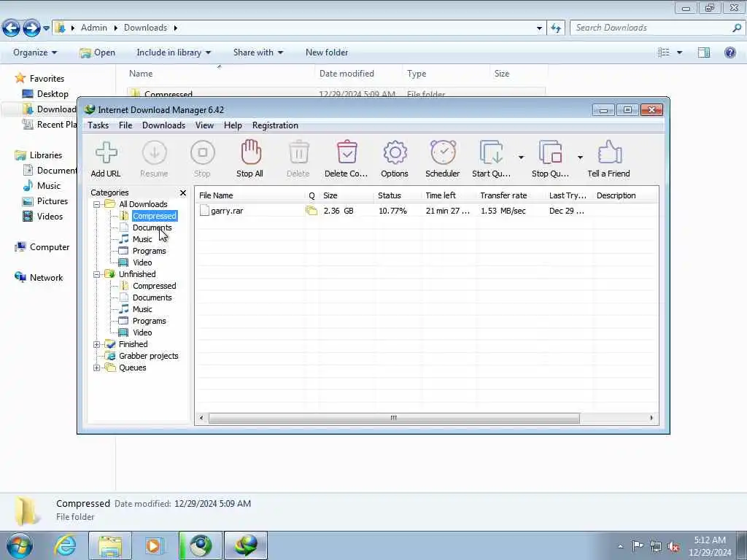Click the Explorer Forward navigation button

coord(32,28)
